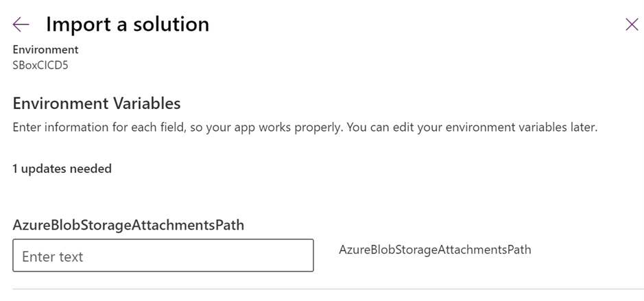Click the back arrow icon
The height and width of the screenshot is (301, 644).
click(21, 25)
